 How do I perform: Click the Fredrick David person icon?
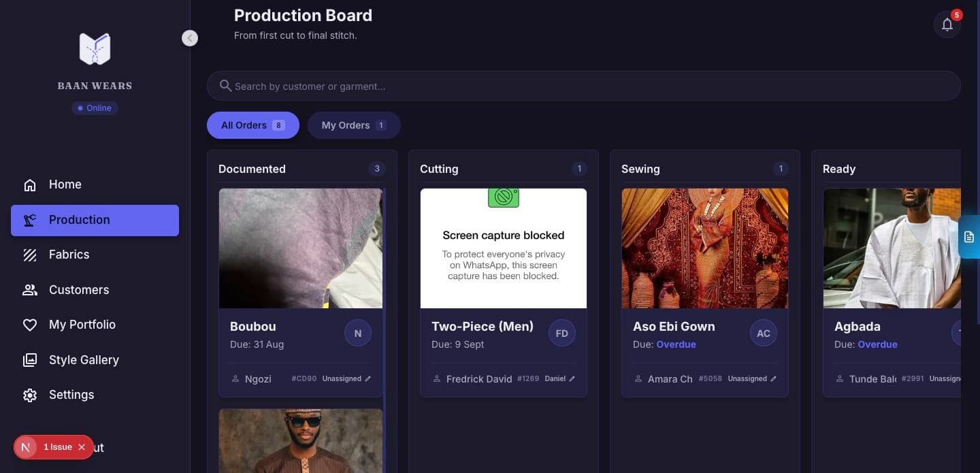tap(437, 379)
